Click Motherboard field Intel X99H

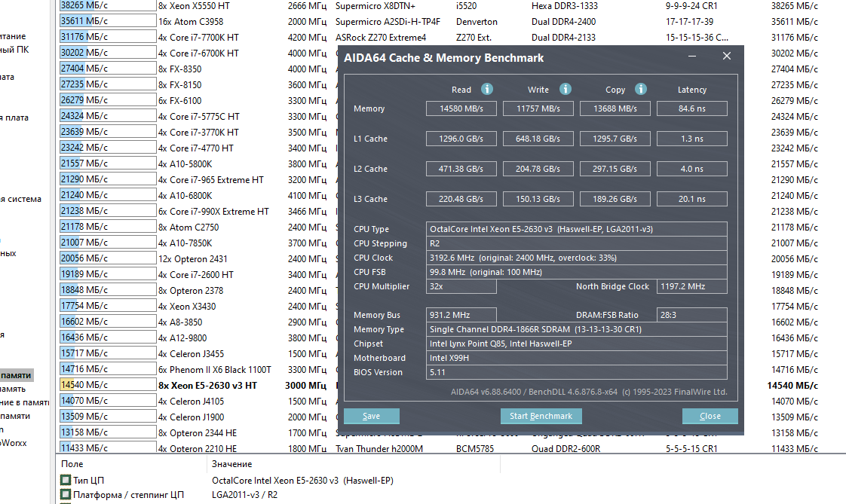pos(576,358)
